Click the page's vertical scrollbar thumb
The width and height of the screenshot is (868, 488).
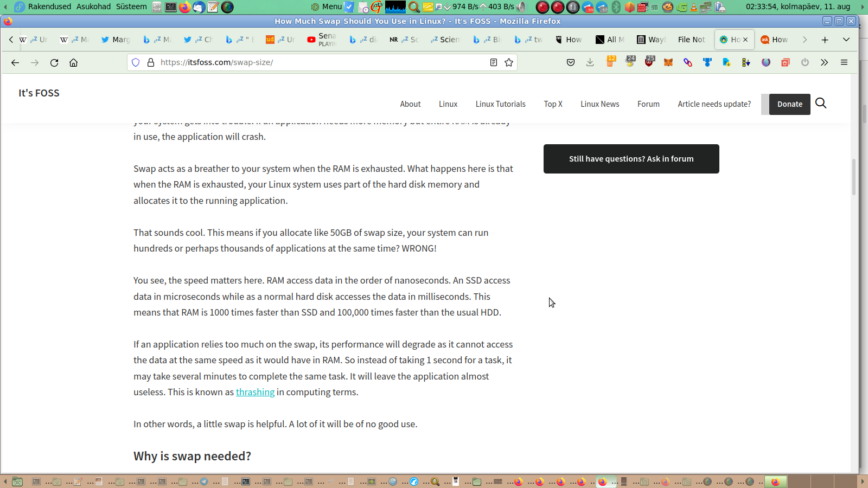point(854,177)
